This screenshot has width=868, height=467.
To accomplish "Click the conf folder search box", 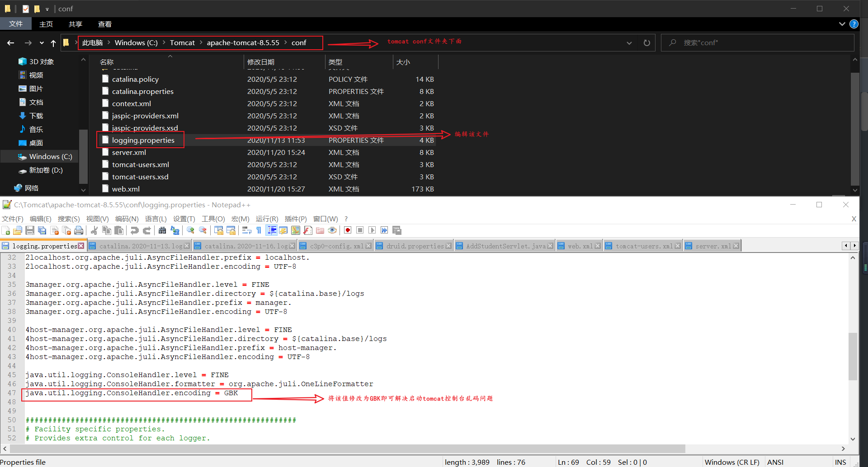I will (758, 43).
